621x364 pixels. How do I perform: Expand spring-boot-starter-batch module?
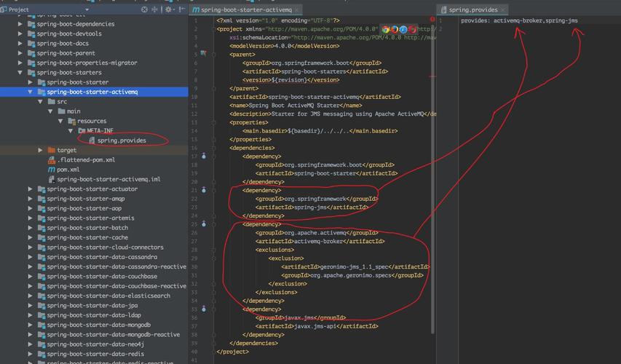tap(30, 228)
